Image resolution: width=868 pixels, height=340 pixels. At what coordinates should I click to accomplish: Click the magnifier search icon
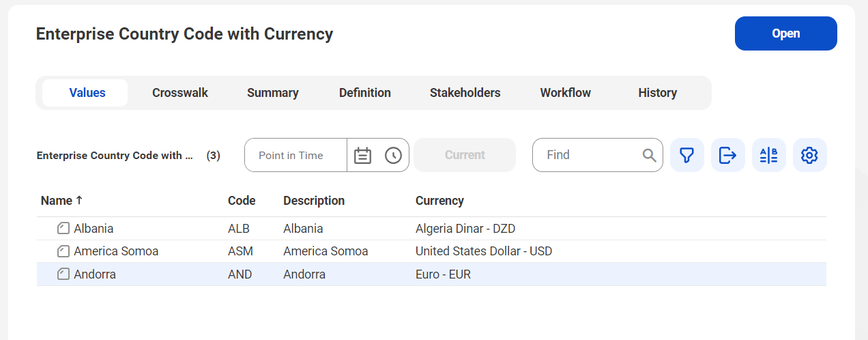point(650,156)
